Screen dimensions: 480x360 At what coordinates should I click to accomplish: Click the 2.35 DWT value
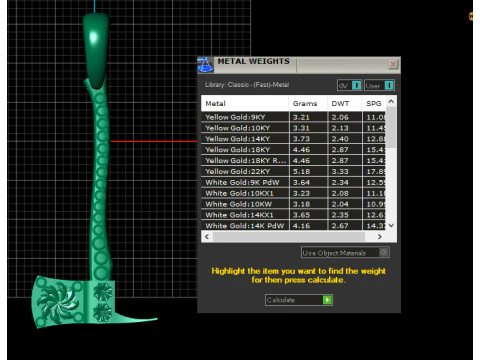click(x=340, y=215)
